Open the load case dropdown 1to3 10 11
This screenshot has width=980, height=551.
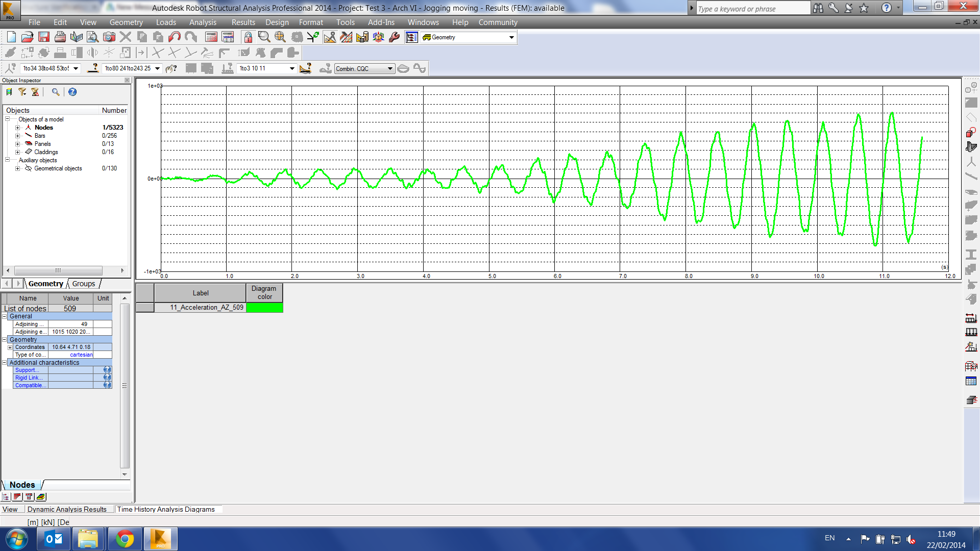click(292, 68)
